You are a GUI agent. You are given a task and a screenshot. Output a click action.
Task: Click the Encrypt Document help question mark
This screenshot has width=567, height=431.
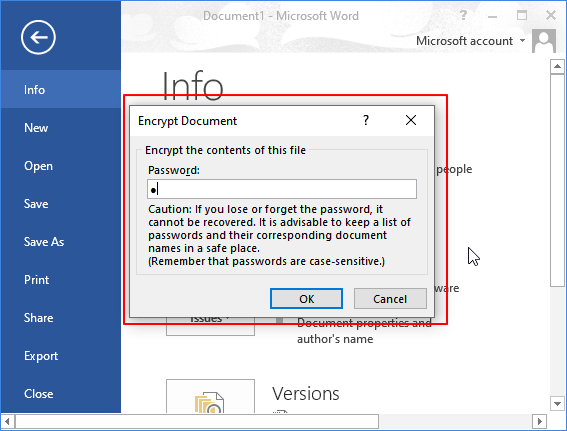(366, 120)
